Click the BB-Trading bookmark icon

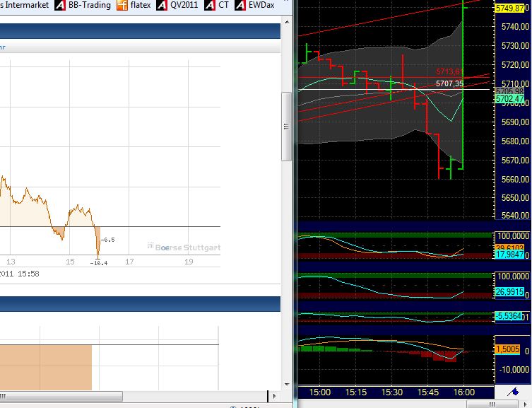(x=60, y=5)
